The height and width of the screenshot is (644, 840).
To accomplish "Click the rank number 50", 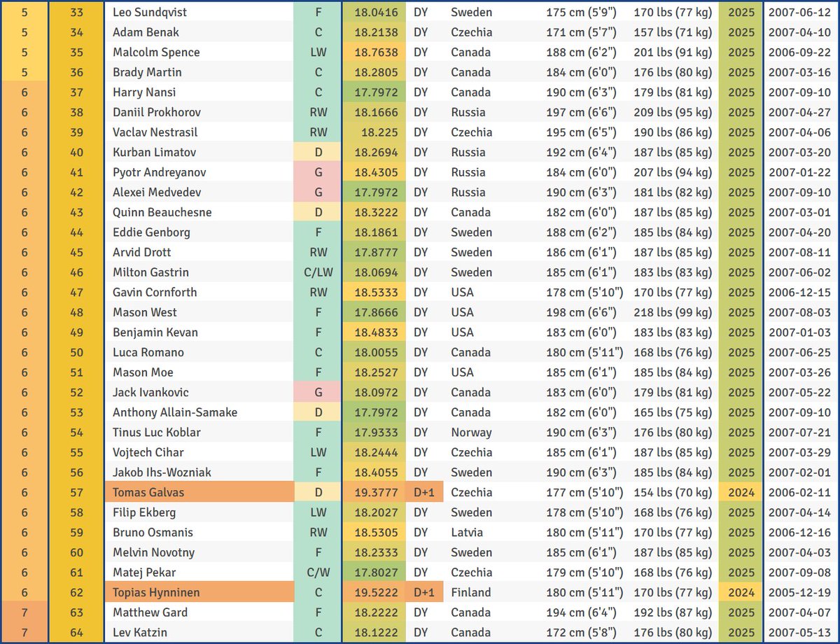I will (76, 352).
